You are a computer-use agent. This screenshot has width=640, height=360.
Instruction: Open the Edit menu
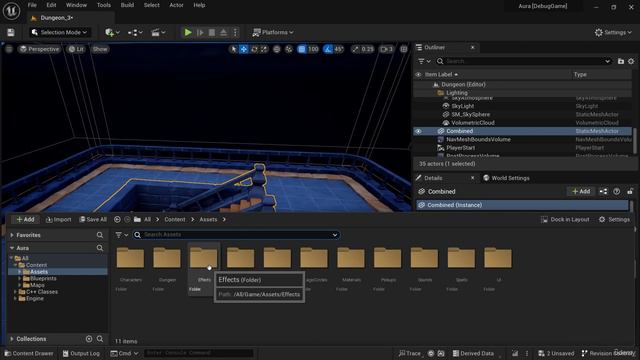tap(51, 5)
